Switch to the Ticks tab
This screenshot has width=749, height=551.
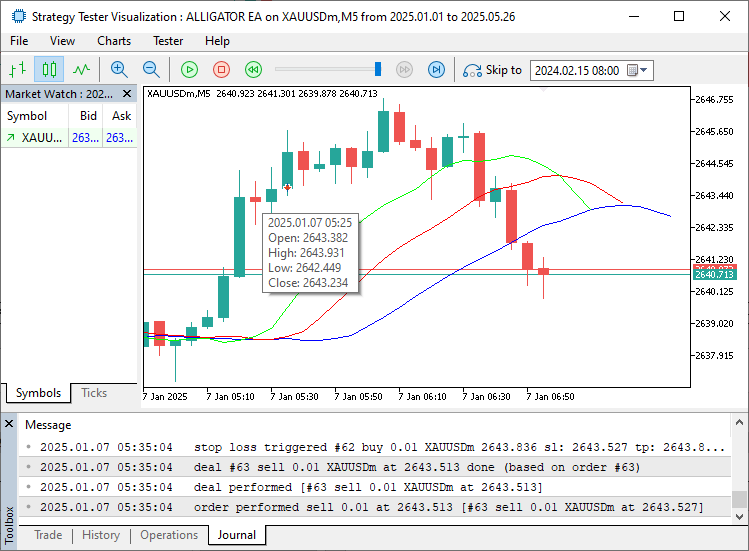[x=94, y=393]
